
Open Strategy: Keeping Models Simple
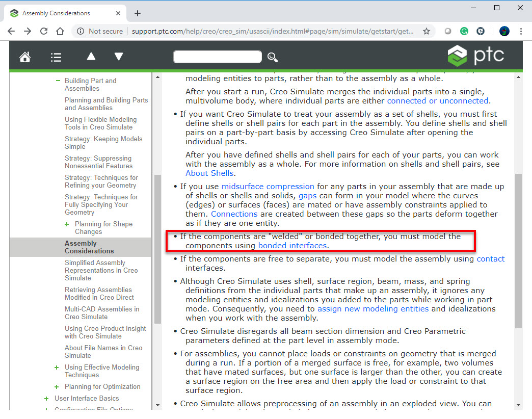(x=103, y=143)
